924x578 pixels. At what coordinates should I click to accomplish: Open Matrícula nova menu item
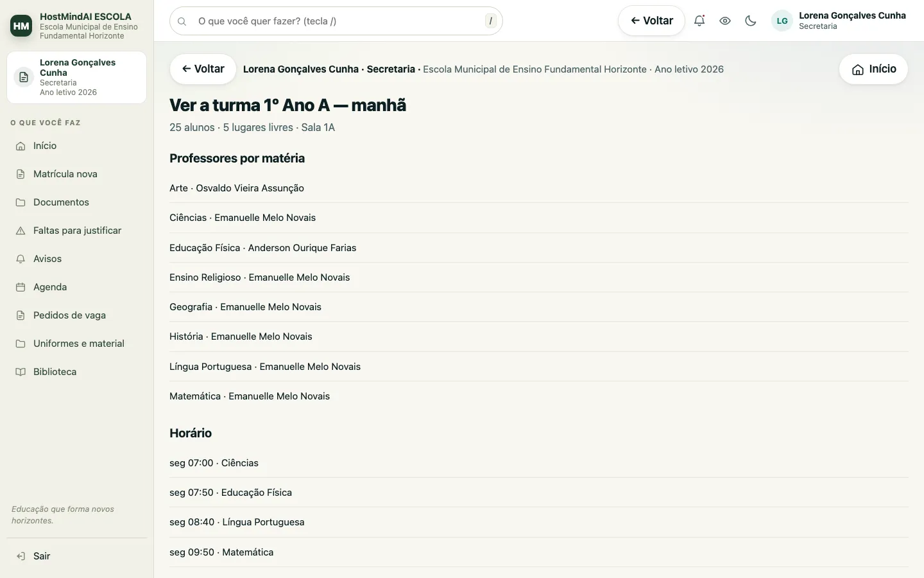click(x=77, y=174)
